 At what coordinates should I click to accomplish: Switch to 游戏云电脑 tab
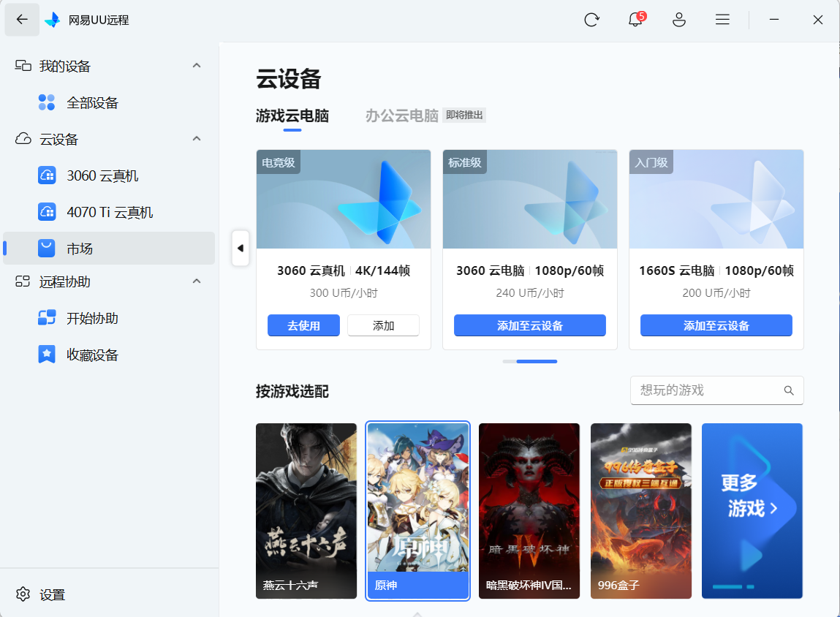pyautogui.click(x=292, y=116)
